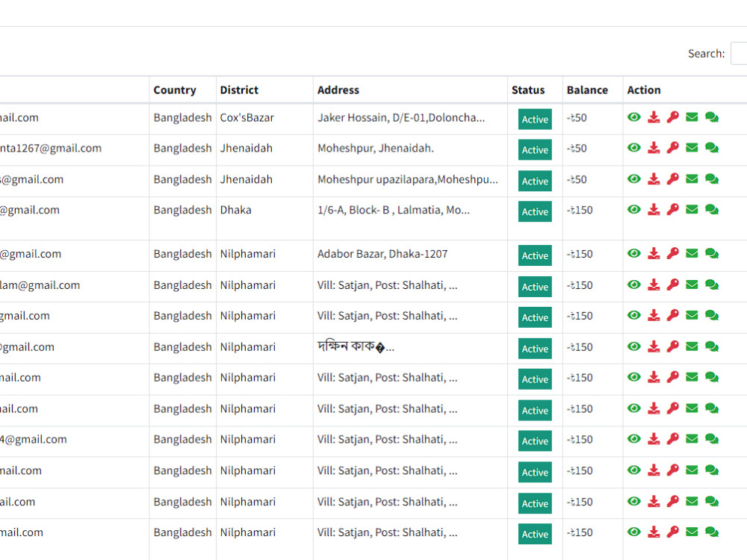Sort table by District column header
This screenshot has height=560, width=747.
click(x=264, y=90)
